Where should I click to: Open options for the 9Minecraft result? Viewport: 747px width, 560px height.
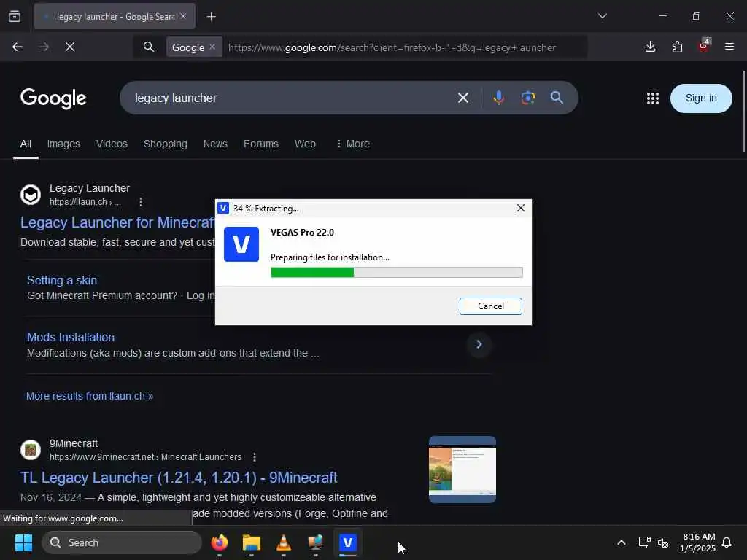255,457
